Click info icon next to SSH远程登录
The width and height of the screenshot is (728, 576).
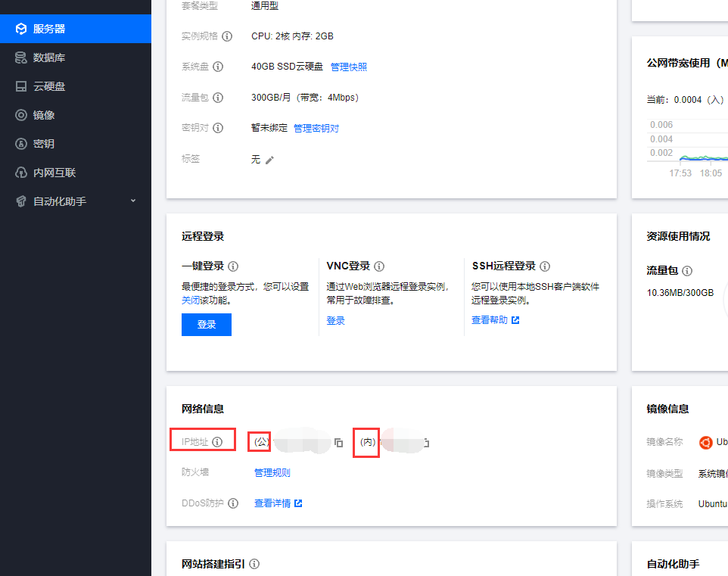coord(545,266)
